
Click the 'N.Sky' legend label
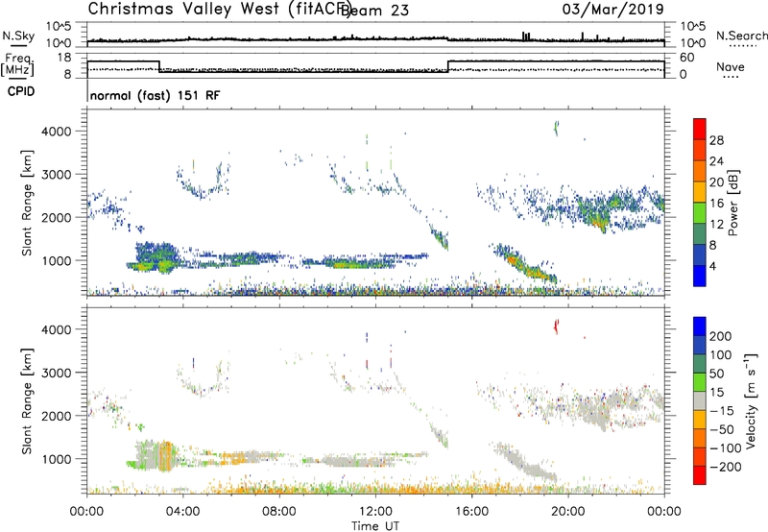(18, 36)
